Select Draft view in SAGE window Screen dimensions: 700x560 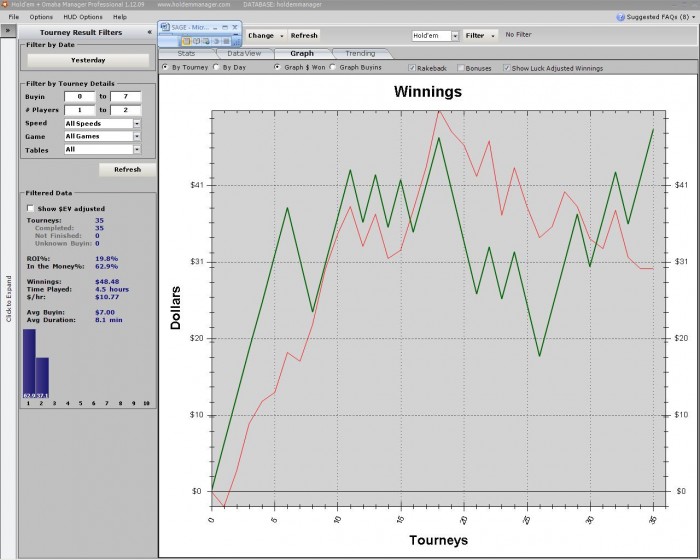tap(226, 41)
